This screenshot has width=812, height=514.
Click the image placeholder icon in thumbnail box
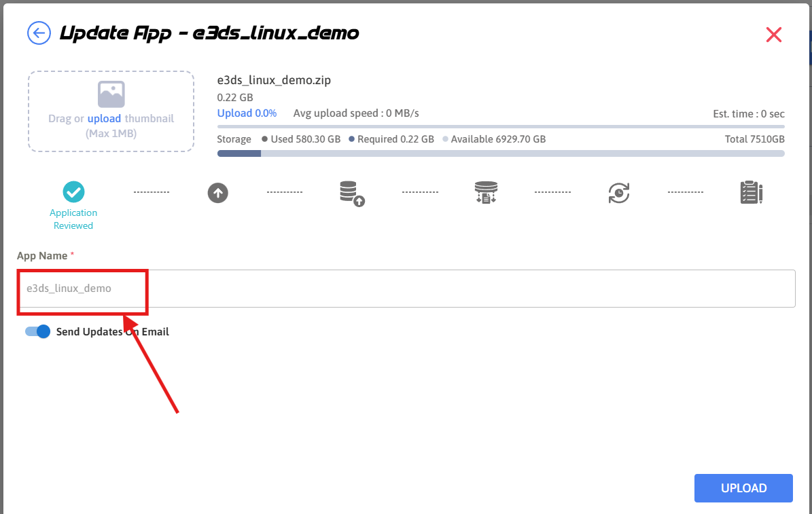click(111, 94)
